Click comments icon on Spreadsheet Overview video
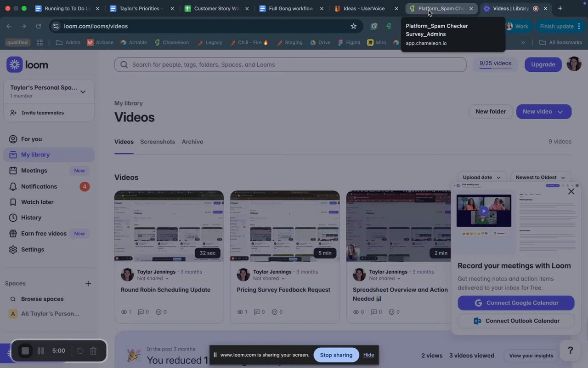Image resolution: width=588 pixels, height=368 pixels. click(373, 312)
